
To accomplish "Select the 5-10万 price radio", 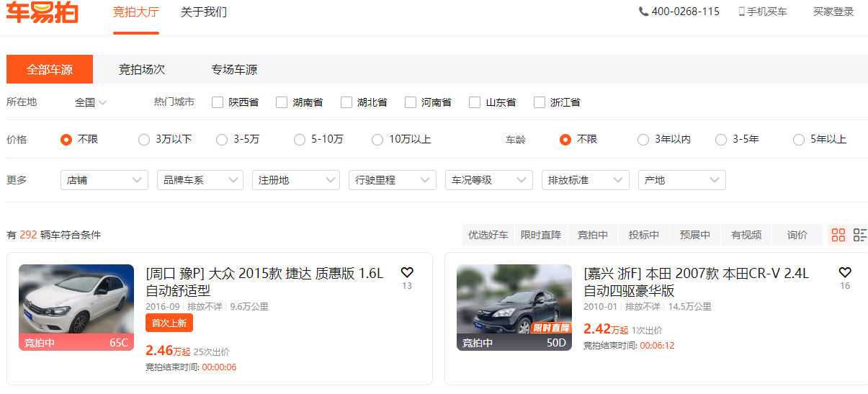I will (x=300, y=140).
